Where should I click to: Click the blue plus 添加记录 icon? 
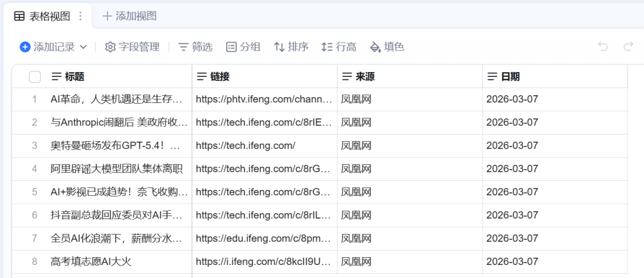[x=25, y=47]
